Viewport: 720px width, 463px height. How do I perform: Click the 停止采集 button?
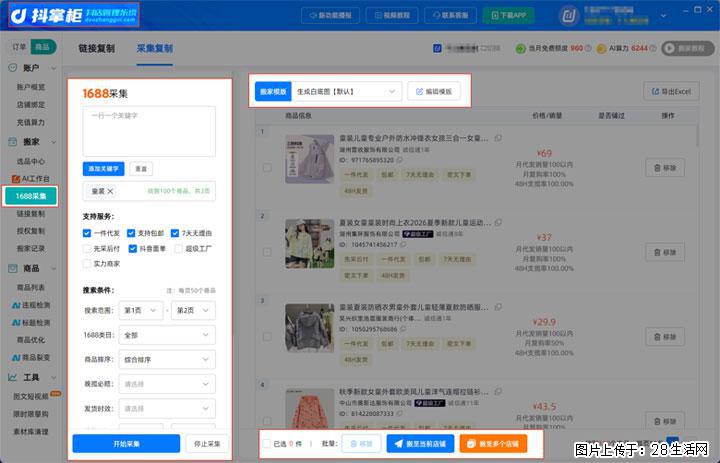pos(207,444)
